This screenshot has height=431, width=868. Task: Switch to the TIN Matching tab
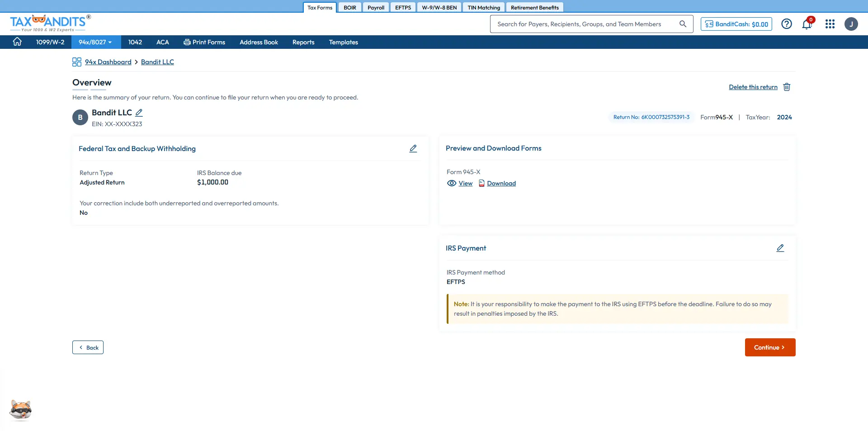(484, 7)
